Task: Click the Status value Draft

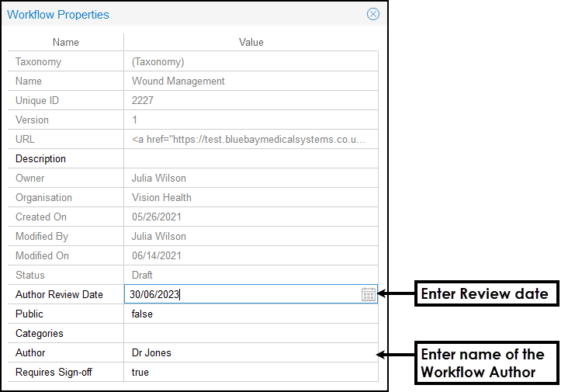Action: (x=142, y=275)
